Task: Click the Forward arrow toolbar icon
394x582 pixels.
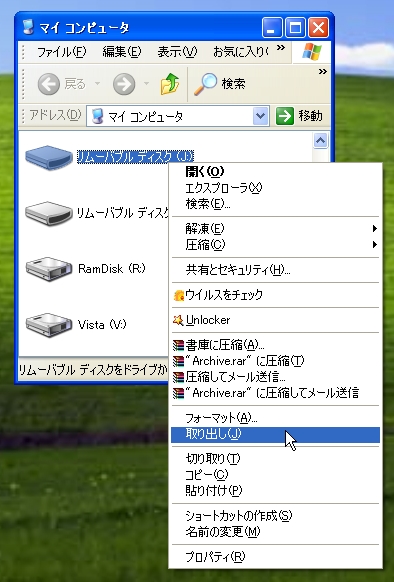Action: click(x=124, y=84)
